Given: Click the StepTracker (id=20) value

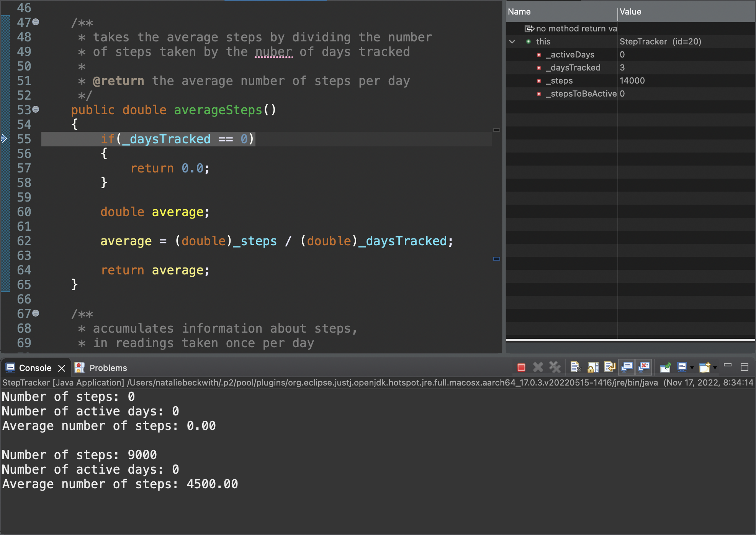Looking at the screenshot, I should pyautogui.click(x=660, y=41).
